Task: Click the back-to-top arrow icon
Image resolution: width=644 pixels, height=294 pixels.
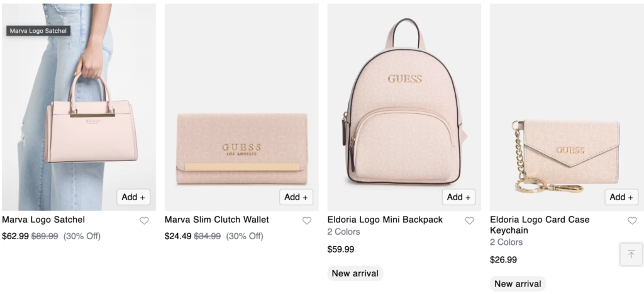Action: coord(631,254)
